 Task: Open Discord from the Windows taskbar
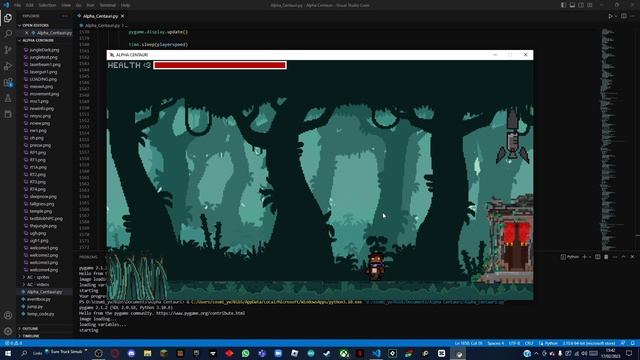[x=131, y=353]
